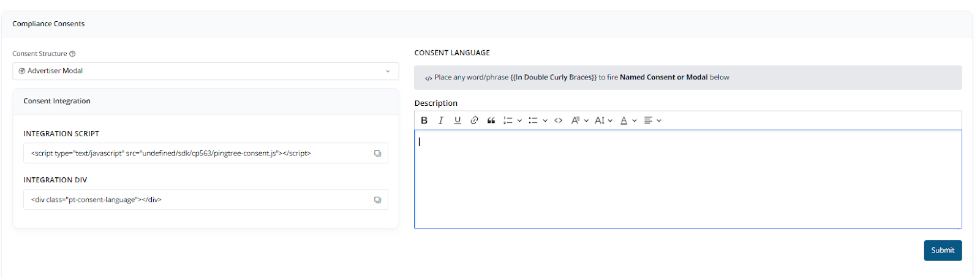The image size is (980, 277).
Task: Select the integration script code field
Action: point(206,153)
